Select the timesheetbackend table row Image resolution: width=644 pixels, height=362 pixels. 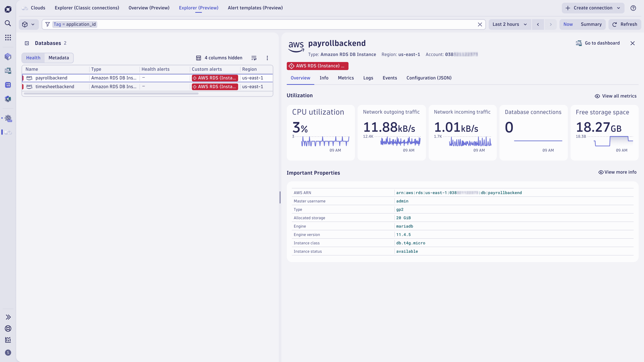[x=148, y=87]
